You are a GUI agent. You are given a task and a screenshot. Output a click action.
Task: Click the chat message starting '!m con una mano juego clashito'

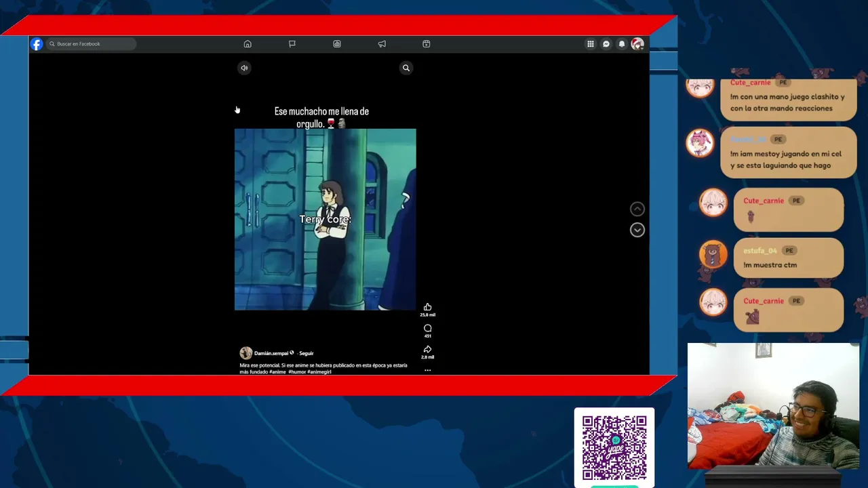787,102
